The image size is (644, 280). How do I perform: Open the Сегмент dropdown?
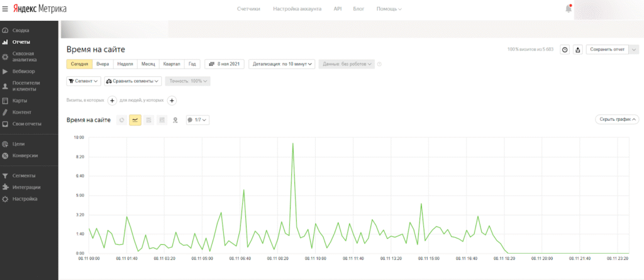(x=83, y=81)
